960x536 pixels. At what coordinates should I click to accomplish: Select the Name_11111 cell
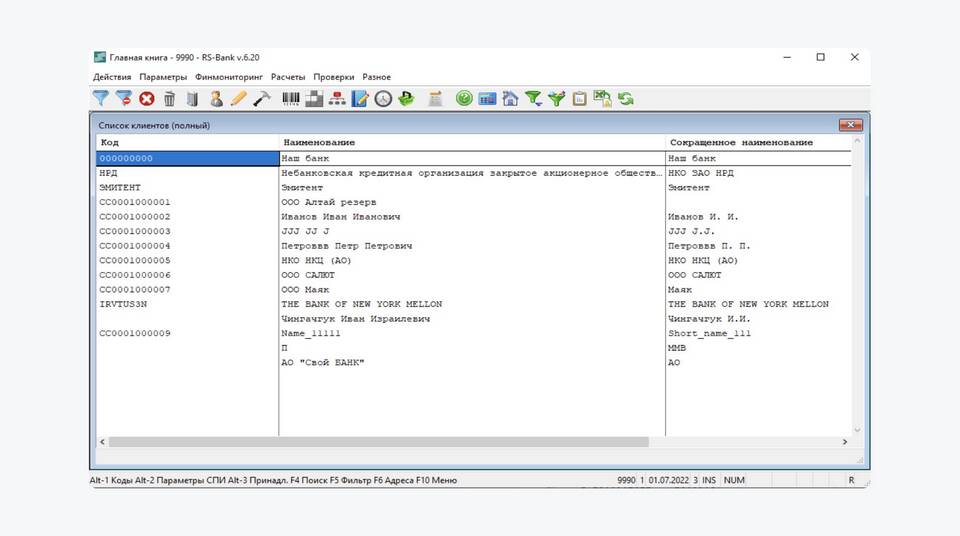coord(472,334)
